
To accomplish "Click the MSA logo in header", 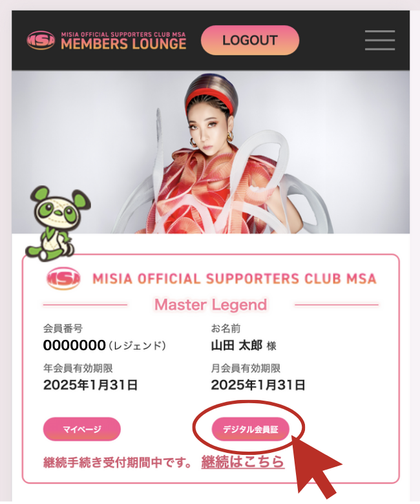I will (x=41, y=40).
